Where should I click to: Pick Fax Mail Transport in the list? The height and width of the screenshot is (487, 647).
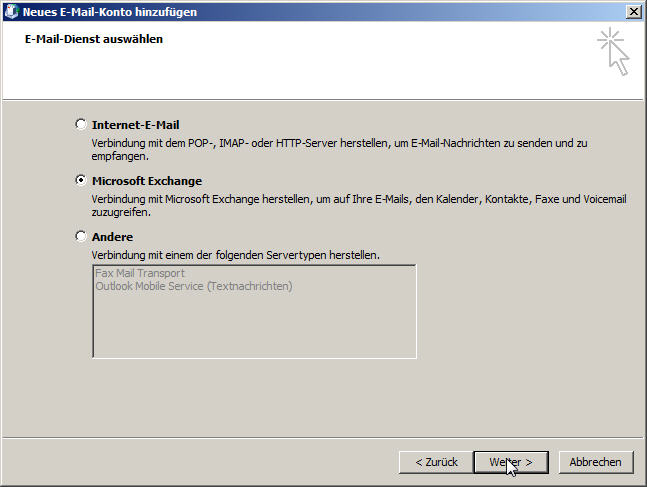coord(140,273)
